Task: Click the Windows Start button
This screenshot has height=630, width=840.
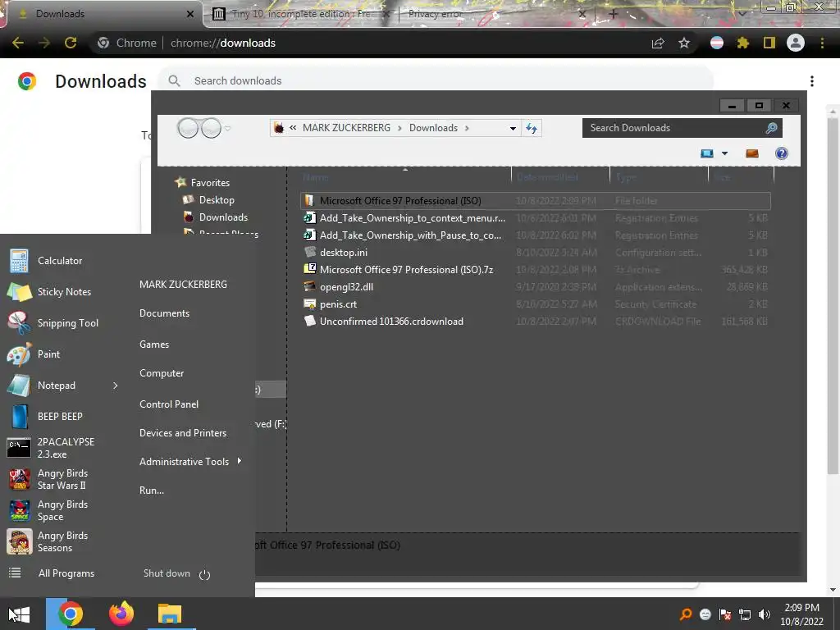Action: point(20,614)
